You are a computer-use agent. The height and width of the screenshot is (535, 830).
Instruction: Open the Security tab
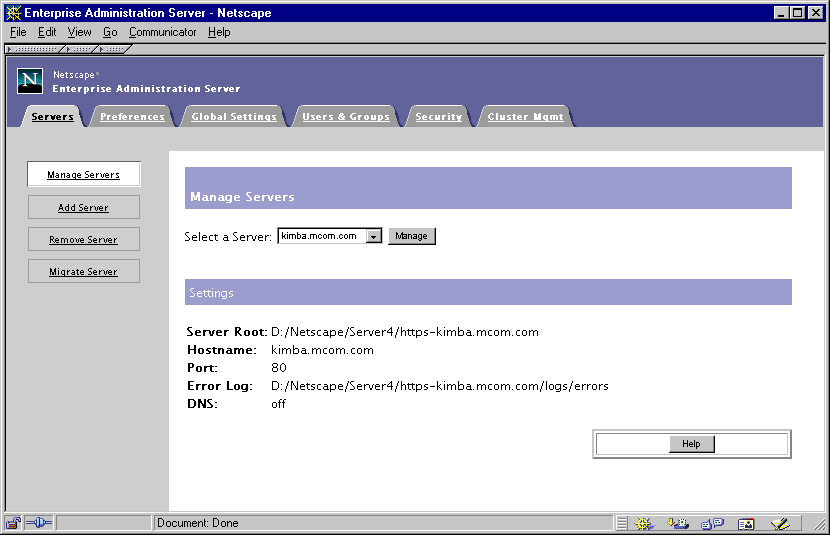[x=438, y=116]
